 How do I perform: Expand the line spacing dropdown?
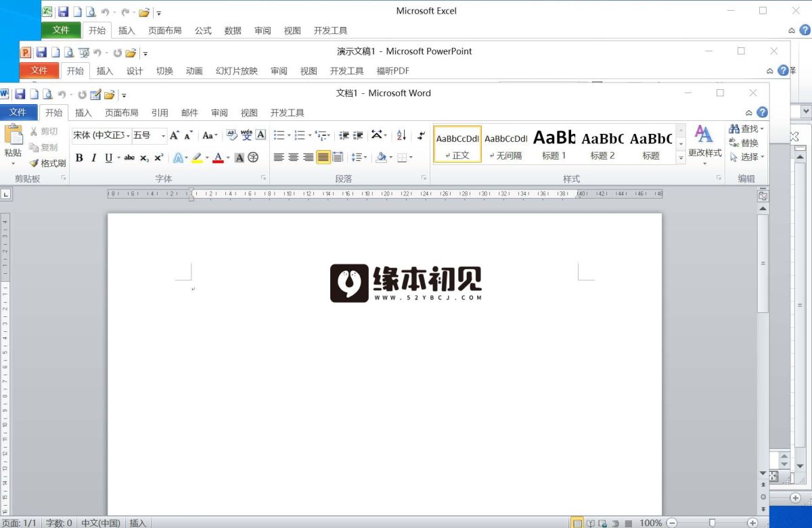[359, 158]
